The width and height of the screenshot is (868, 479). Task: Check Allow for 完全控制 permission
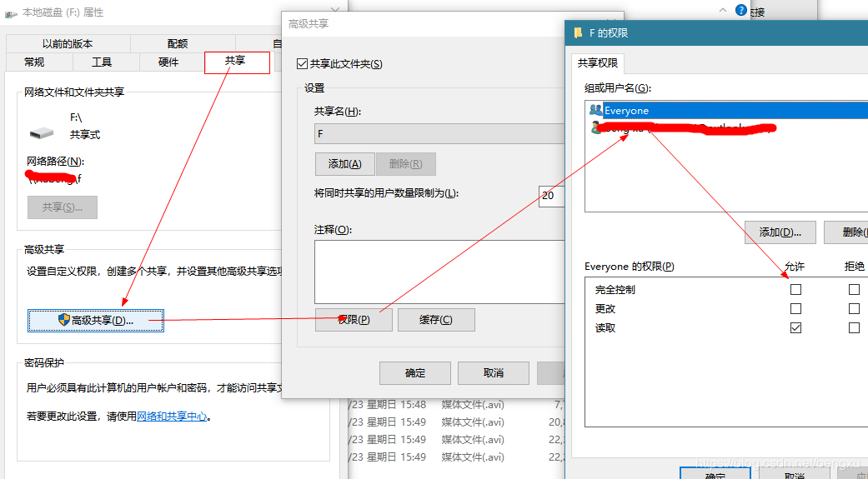[x=795, y=289]
